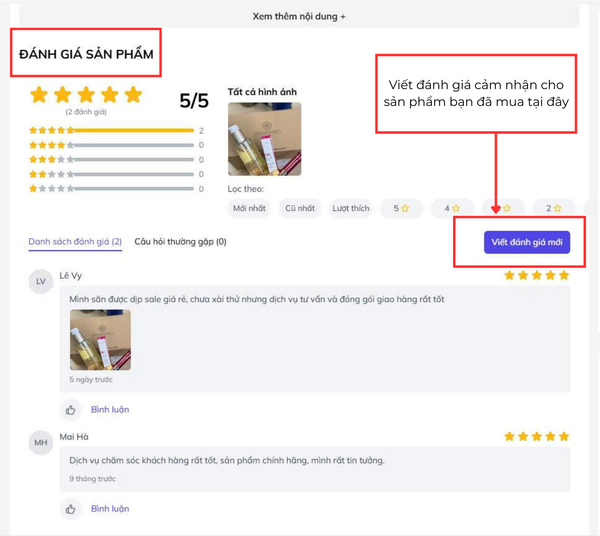Sort reviews by Lượt thích
The height and width of the screenshot is (536, 600).
click(x=351, y=208)
